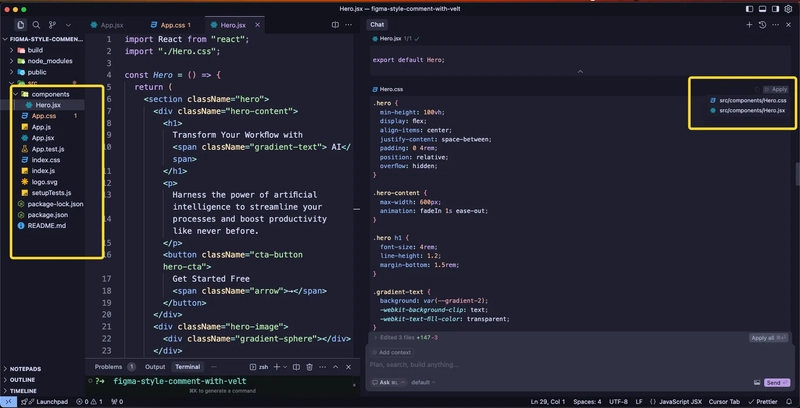
Task: Kill terminal with the trash icon
Action: click(x=310, y=367)
